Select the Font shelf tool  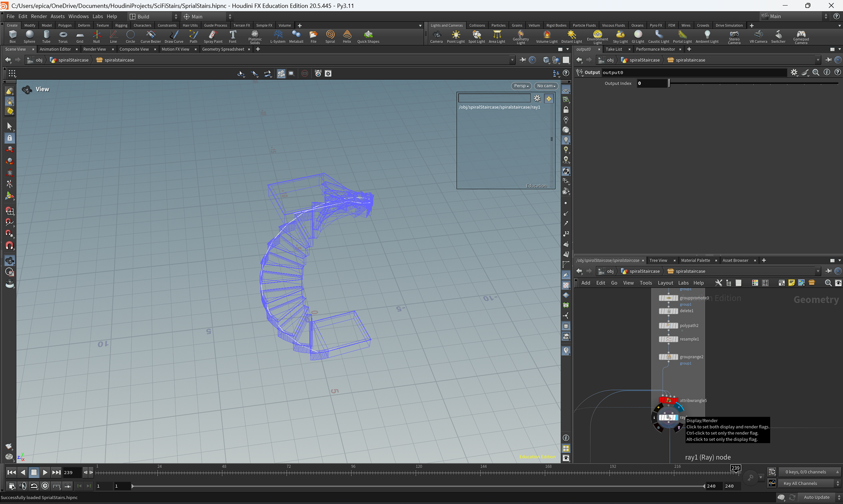tap(233, 36)
